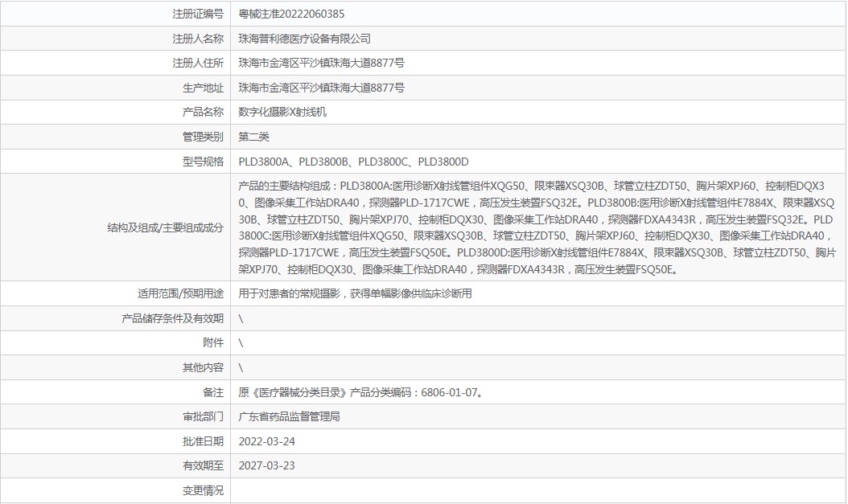Screen dimensions: 848x504
Task: Click the 管理类别 label
Action: [x=203, y=137]
